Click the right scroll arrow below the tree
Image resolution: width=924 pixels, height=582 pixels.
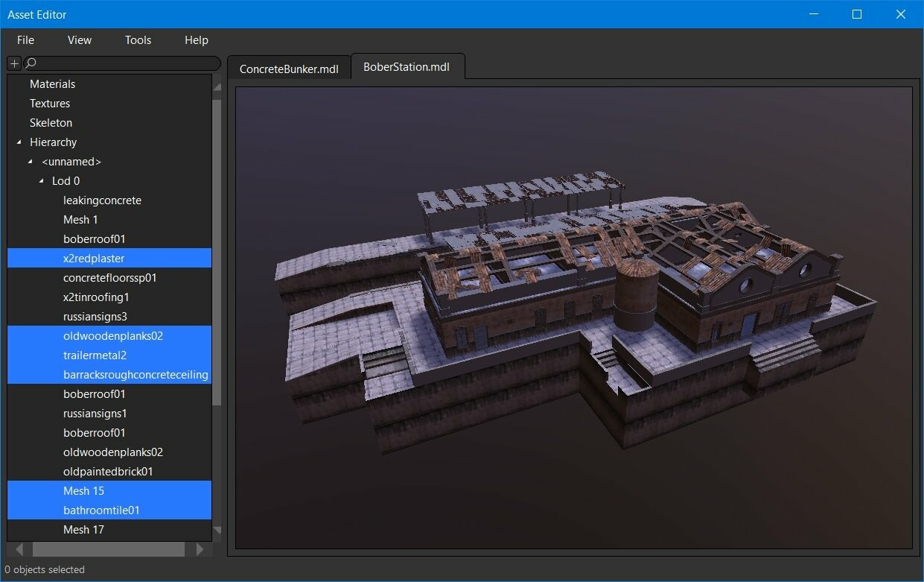click(x=200, y=549)
